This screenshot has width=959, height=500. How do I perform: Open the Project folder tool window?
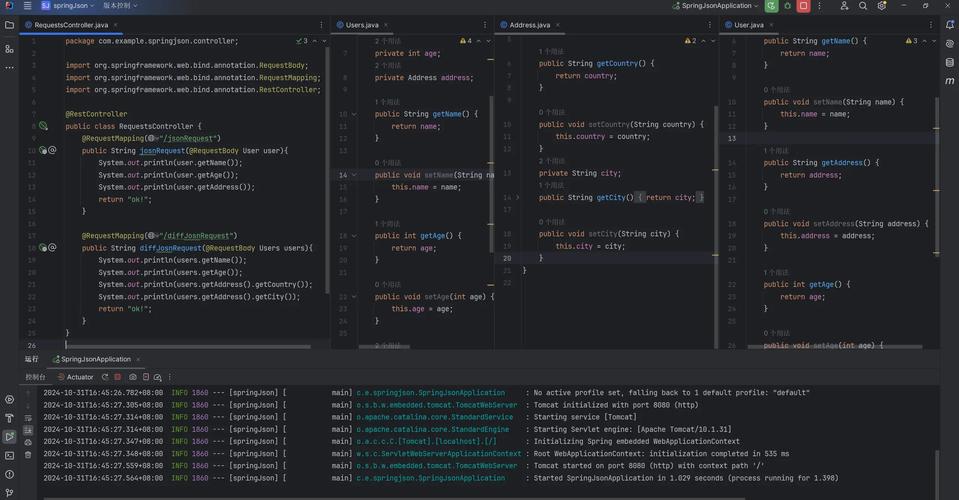click(x=9, y=25)
